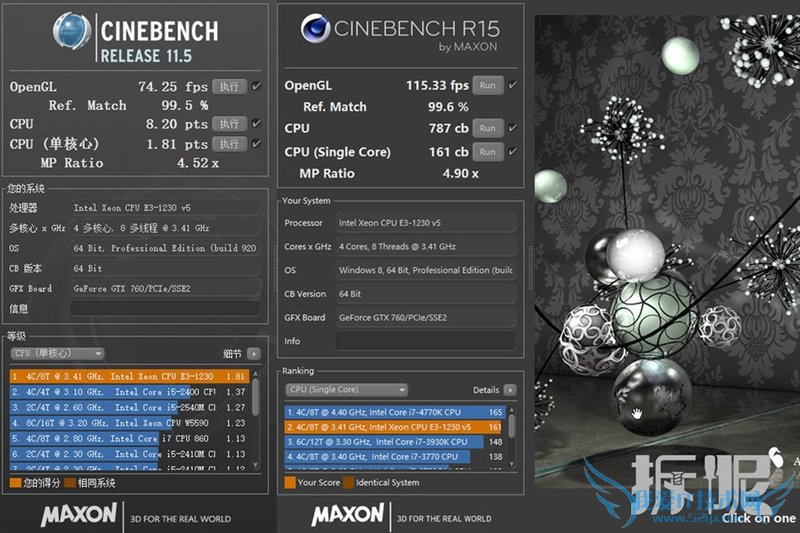Click the MAXON logo under R15 panel
Viewport: 800px width, 533px height.
347,514
